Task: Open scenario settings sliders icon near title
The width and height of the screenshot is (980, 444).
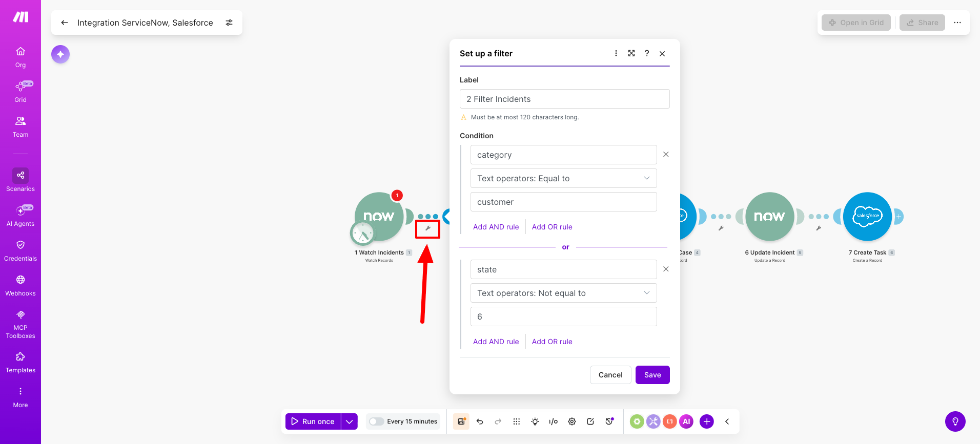Action: point(229,23)
